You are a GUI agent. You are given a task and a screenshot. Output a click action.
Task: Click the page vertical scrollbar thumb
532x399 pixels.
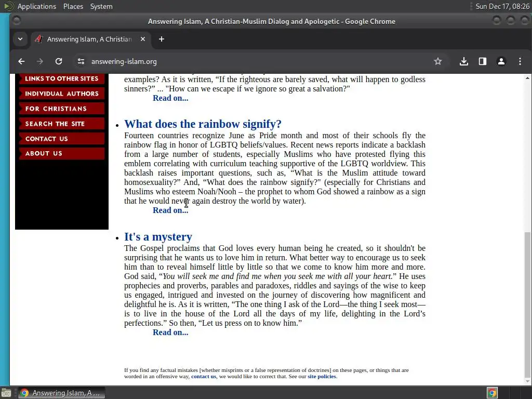click(x=527, y=304)
